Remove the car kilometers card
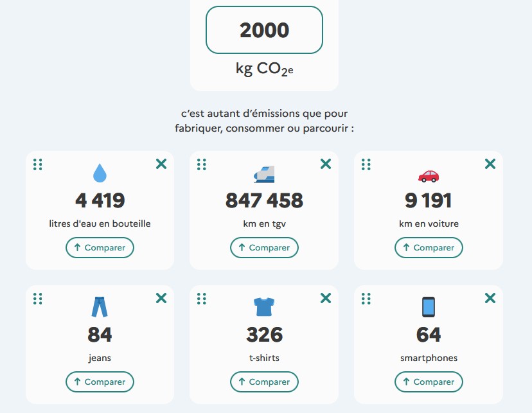Screen dimensions: 532x413 490,164
